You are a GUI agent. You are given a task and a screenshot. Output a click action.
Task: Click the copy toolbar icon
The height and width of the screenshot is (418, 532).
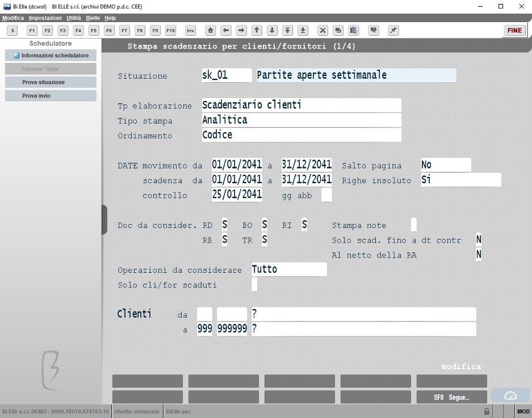pos(338,31)
